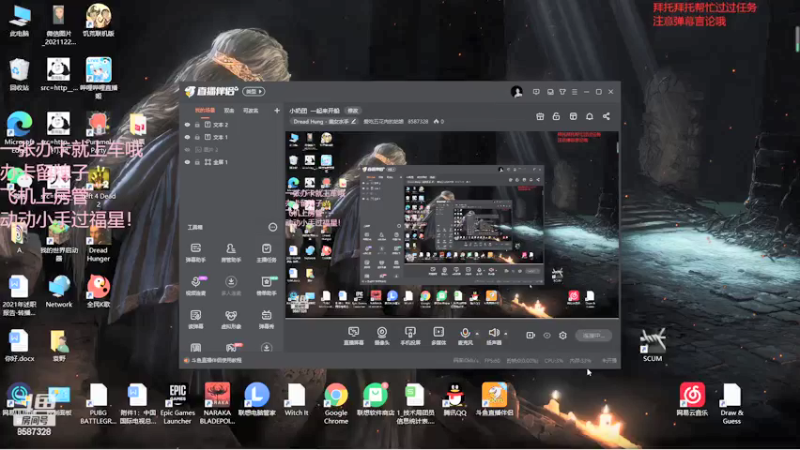This screenshot has width=800, height=450.
Task: Open the 主播任务 tool
Action: click(x=266, y=253)
